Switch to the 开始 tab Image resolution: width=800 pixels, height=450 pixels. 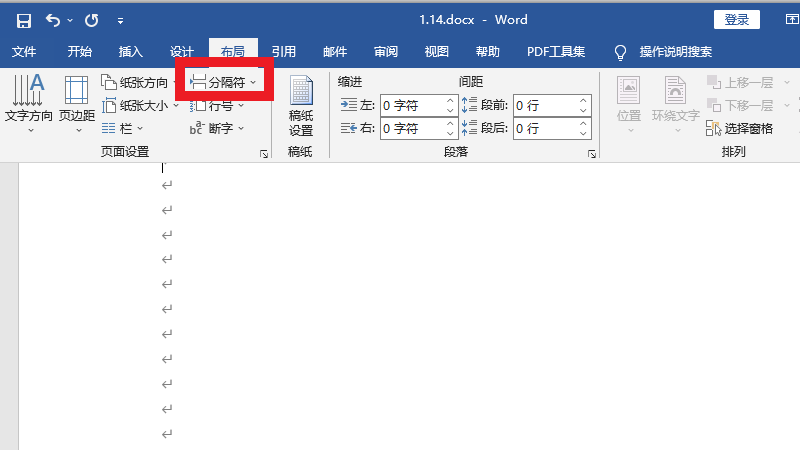click(x=80, y=52)
